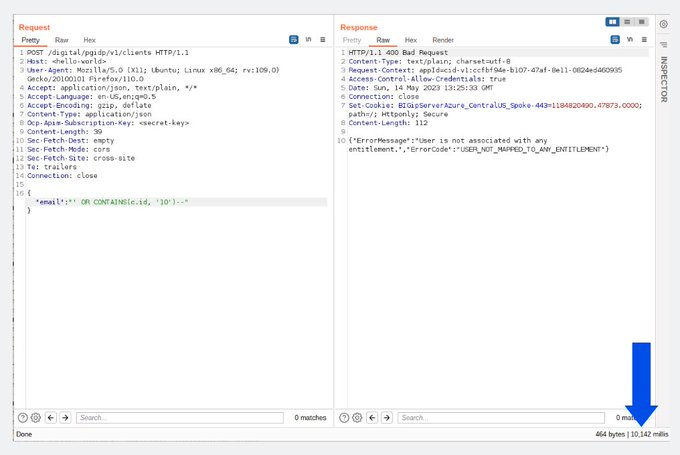Viewport: 680px width, 455px height.
Task: Open Inspector settings gear icon
Action: tap(664, 24)
